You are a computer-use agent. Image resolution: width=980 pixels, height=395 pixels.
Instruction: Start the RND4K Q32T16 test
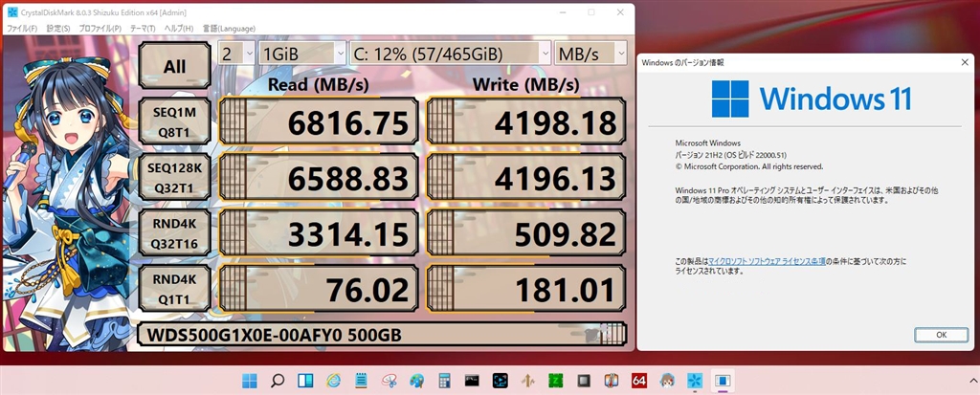click(x=174, y=233)
